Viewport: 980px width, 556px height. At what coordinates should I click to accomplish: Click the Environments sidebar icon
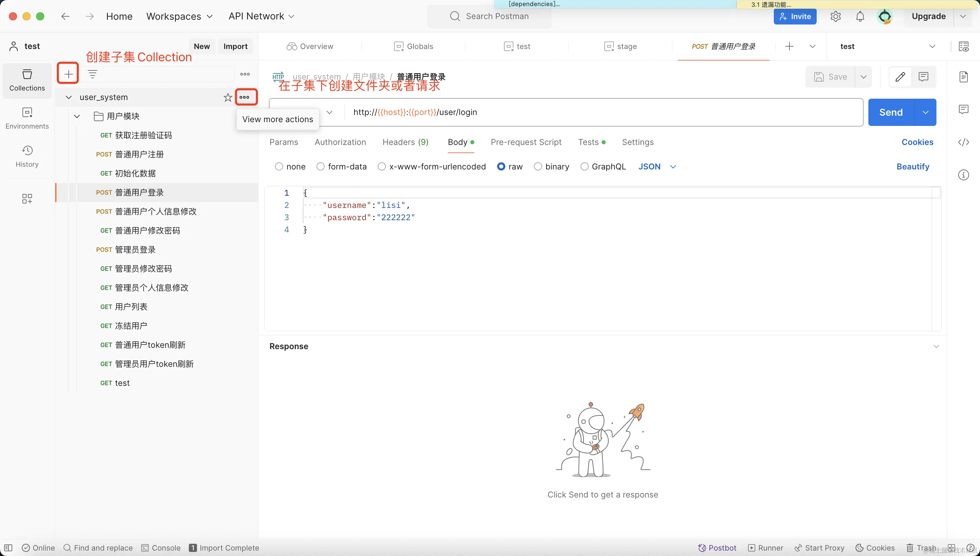(x=27, y=118)
